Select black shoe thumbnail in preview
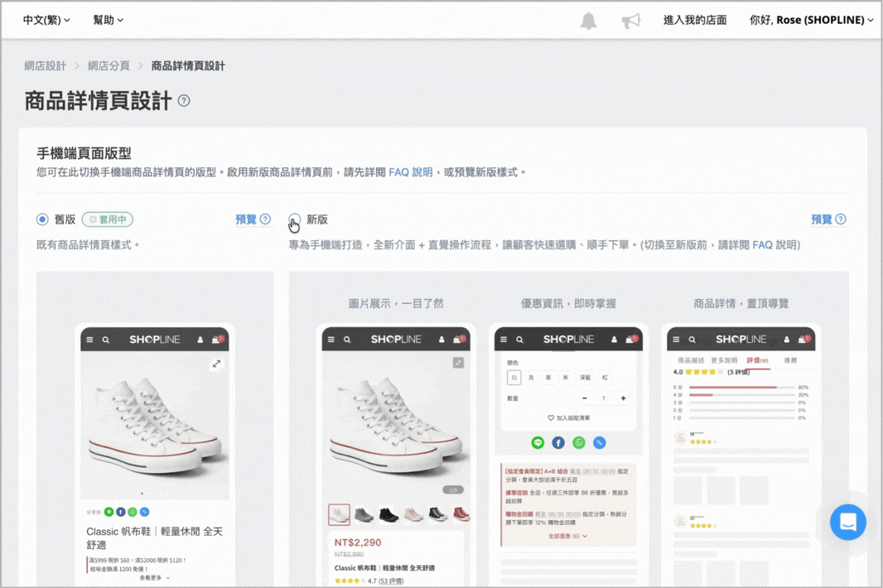 388,514
